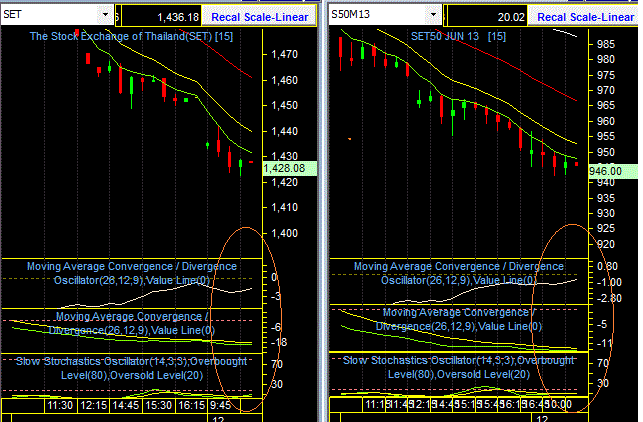Open the SET symbol dropdown arrow
The height and width of the screenshot is (422, 643).
tap(105, 15)
